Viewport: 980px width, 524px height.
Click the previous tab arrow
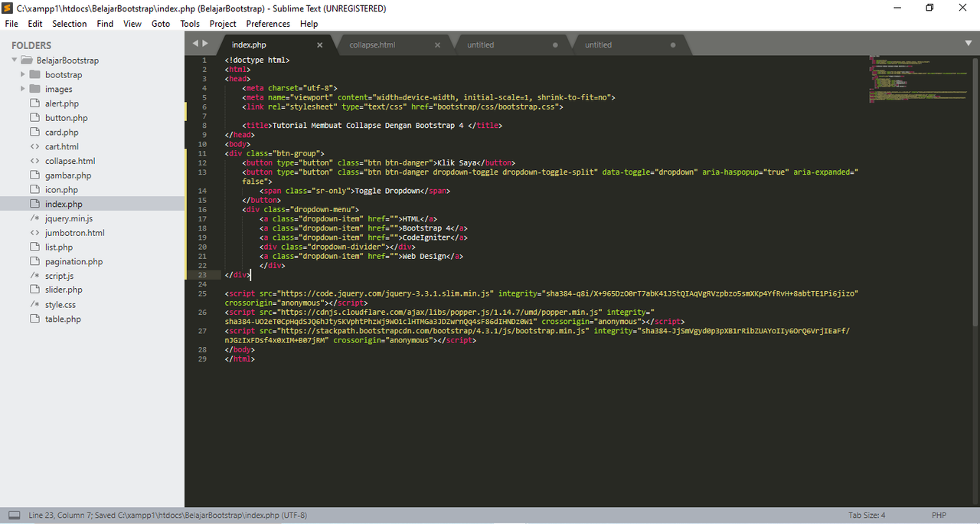[x=195, y=44]
